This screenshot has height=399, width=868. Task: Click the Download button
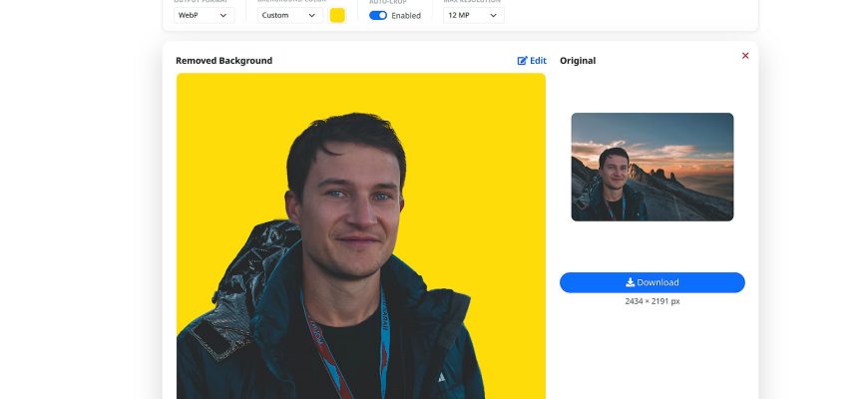pyautogui.click(x=652, y=282)
